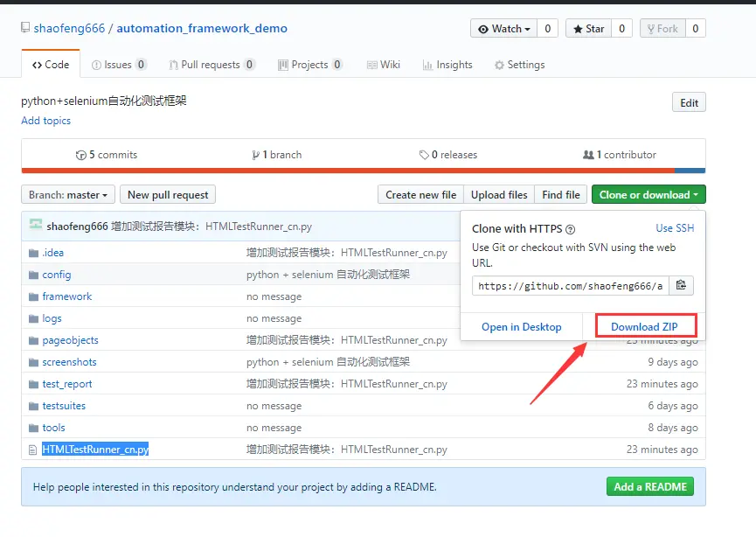Click the tag icon beside 0 releases
The width and height of the screenshot is (756, 537).
pos(424,155)
